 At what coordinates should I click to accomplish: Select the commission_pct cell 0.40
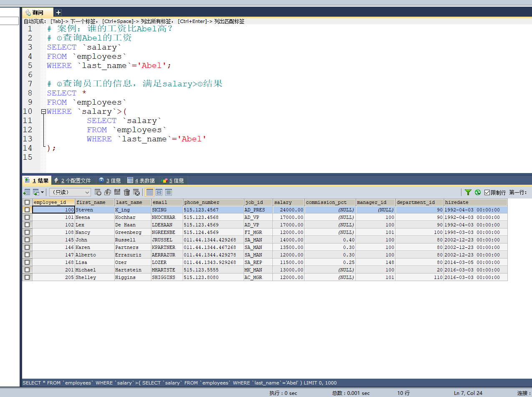point(330,240)
